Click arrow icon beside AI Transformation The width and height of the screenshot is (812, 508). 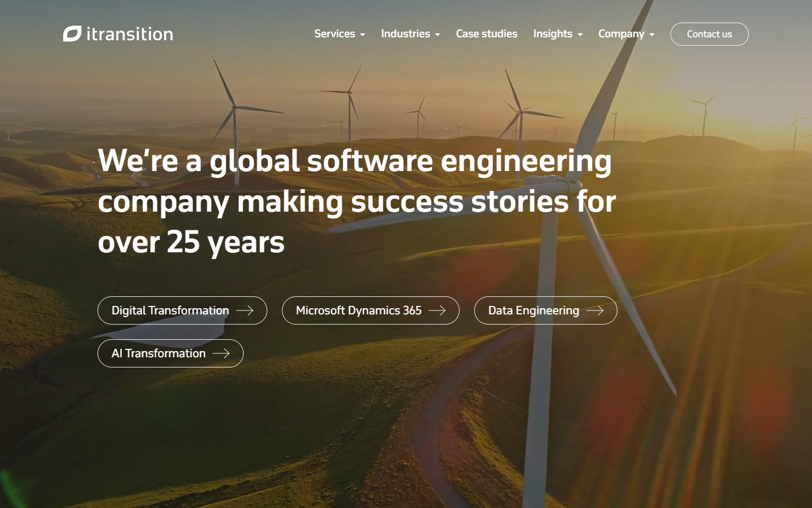221,353
